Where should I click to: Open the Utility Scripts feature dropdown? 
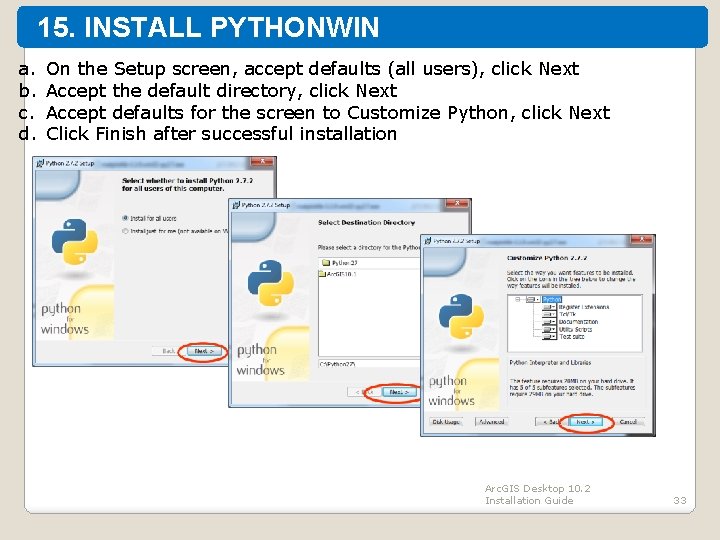tap(549, 329)
